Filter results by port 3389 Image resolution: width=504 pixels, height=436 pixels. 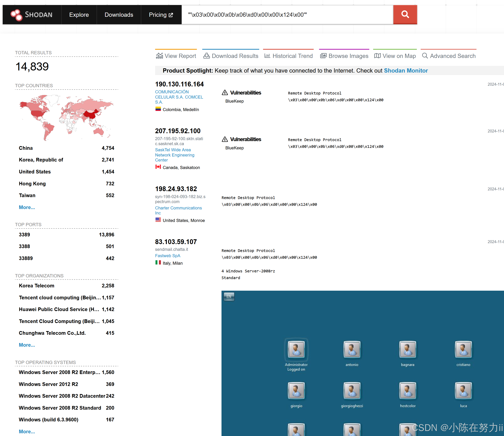[x=66, y=234]
